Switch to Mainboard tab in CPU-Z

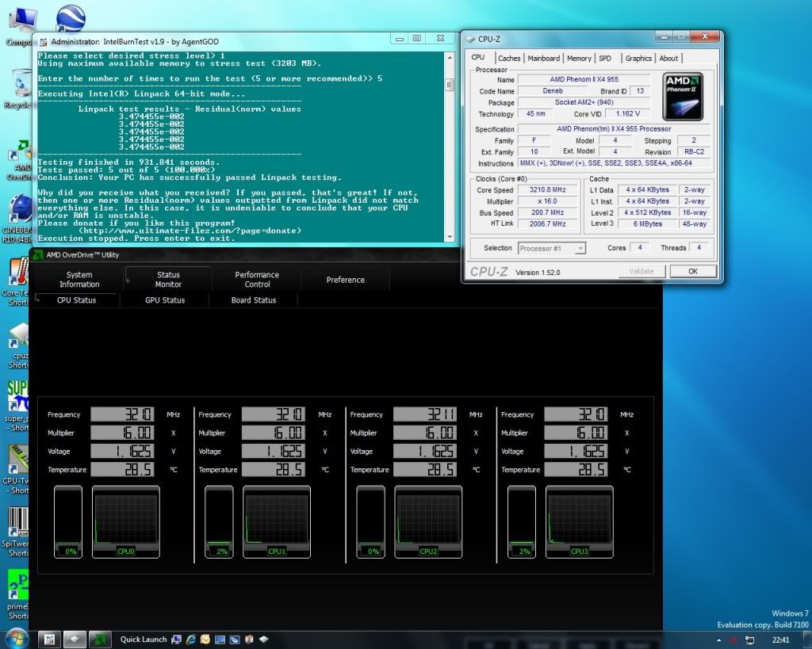[543, 59]
